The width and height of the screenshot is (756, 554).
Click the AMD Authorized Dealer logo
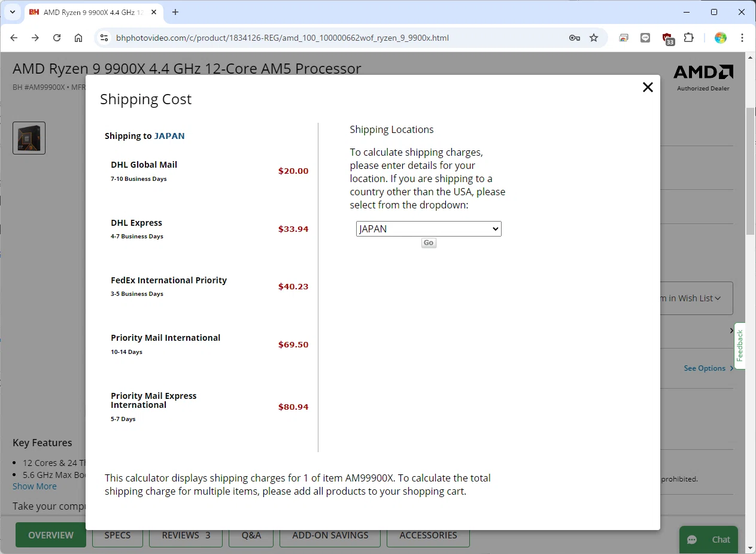[703, 78]
